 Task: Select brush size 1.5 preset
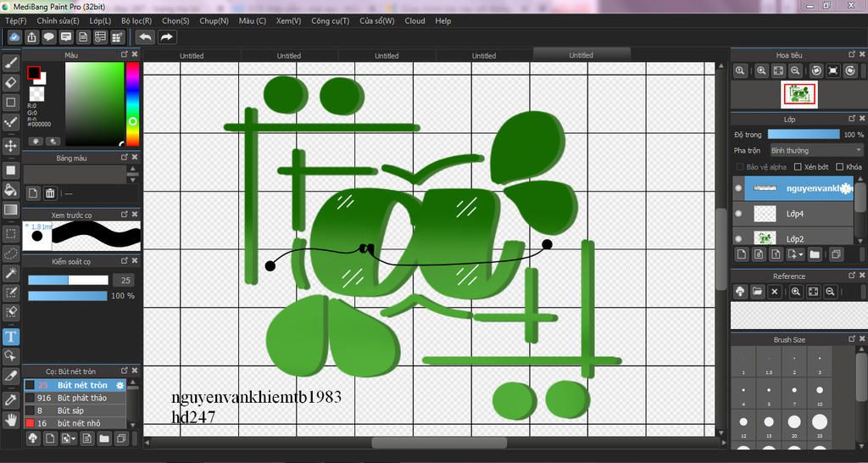(x=768, y=362)
